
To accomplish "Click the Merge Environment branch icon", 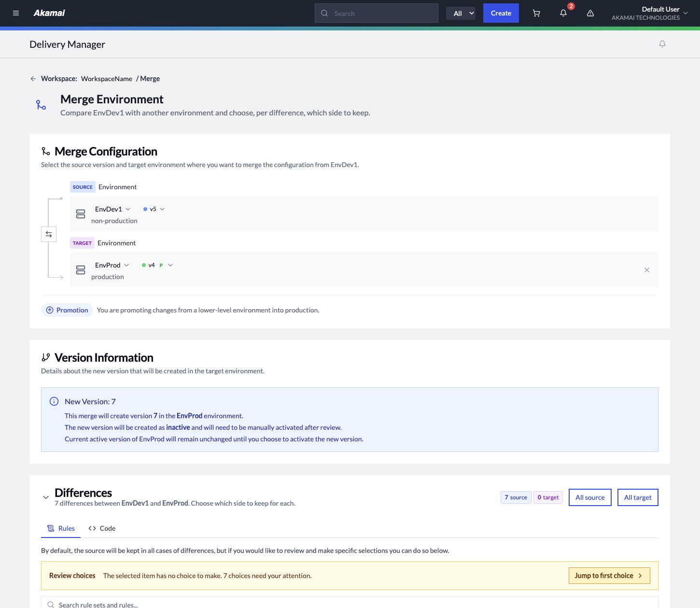I will (x=42, y=105).
